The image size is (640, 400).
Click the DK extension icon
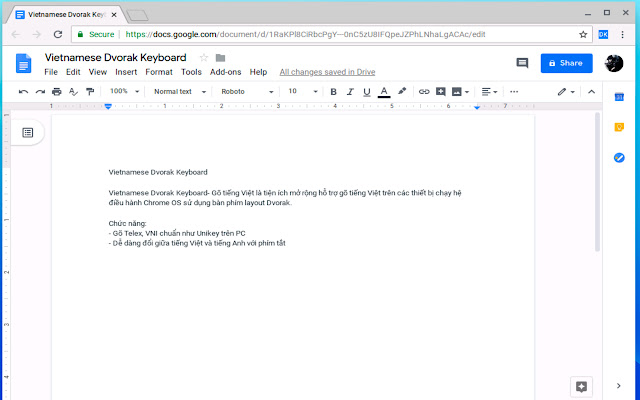click(603, 35)
